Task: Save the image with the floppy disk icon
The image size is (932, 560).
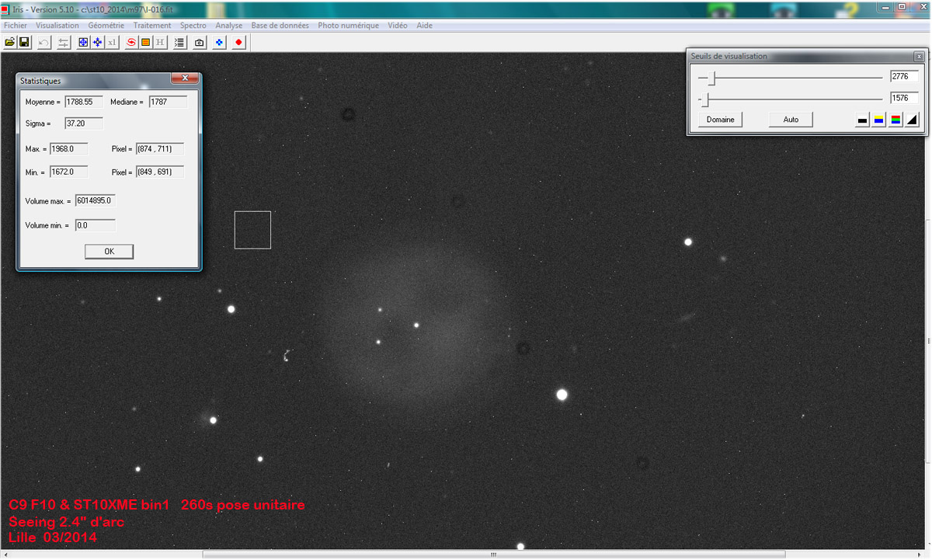Action: coord(24,42)
